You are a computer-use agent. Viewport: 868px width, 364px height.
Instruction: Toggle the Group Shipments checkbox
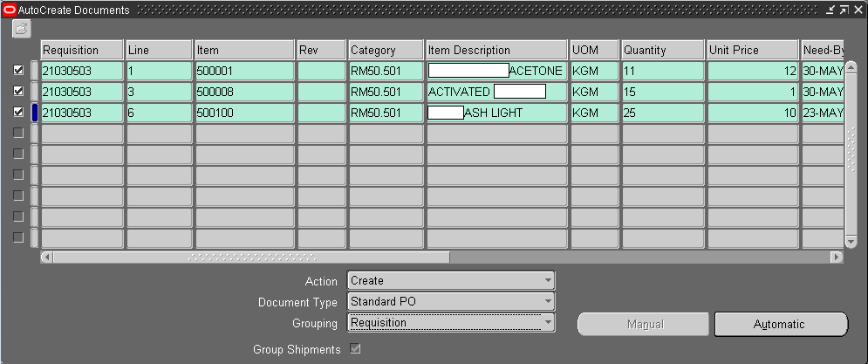click(x=355, y=349)
